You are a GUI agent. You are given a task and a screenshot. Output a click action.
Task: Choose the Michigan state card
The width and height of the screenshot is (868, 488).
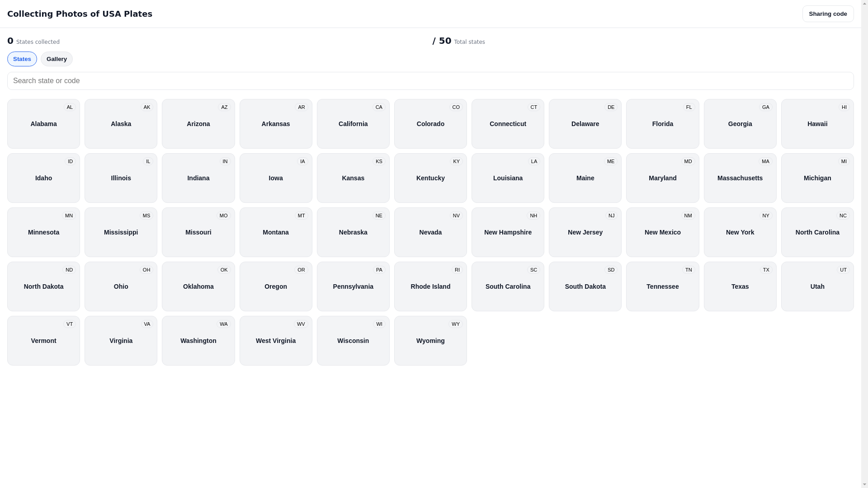(817, 178)
